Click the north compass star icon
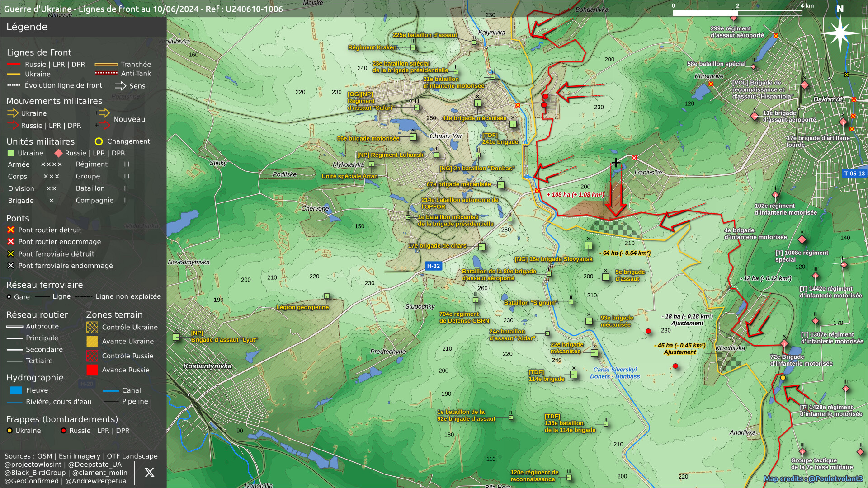 click(840, 33)
